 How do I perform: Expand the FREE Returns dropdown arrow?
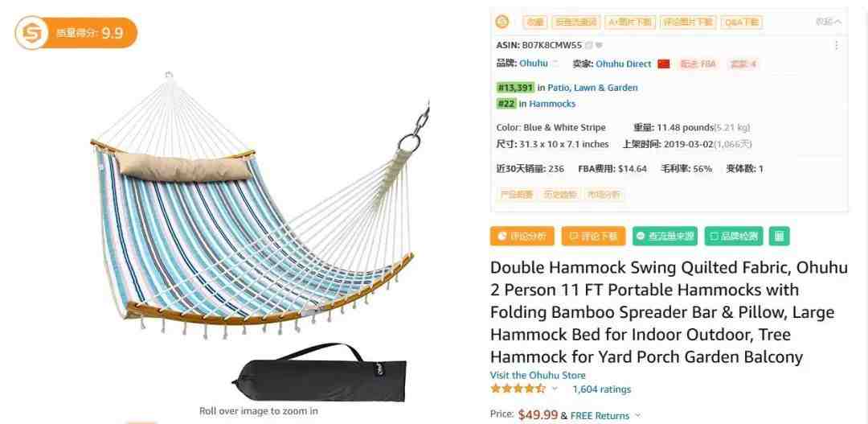[637, 415]
